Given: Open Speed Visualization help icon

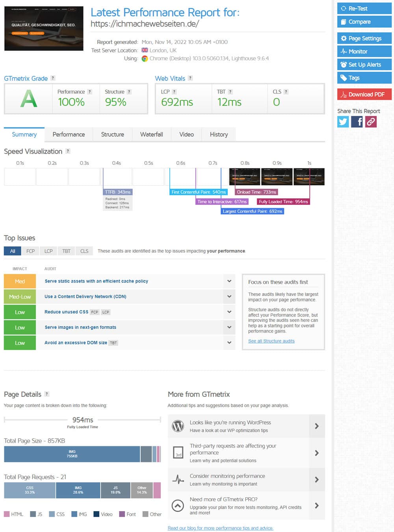Looking at the screenshot, I should (x=68, y=151).
